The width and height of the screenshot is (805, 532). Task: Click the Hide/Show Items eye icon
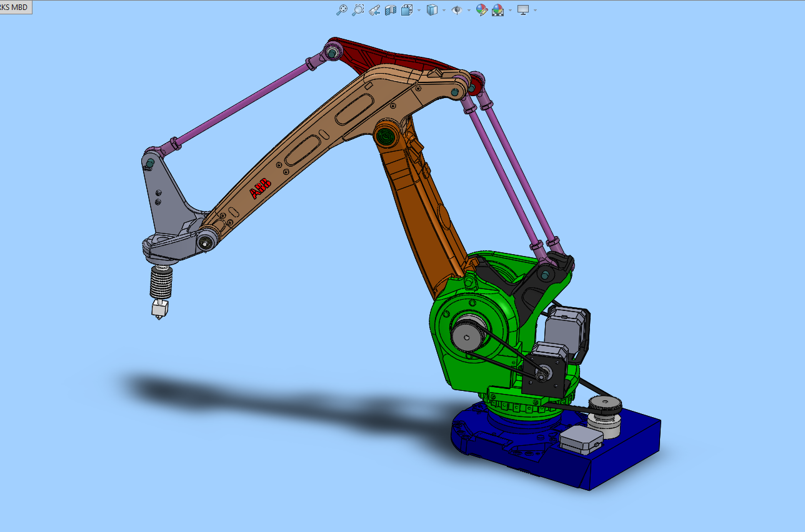click(x=457, y=10)
